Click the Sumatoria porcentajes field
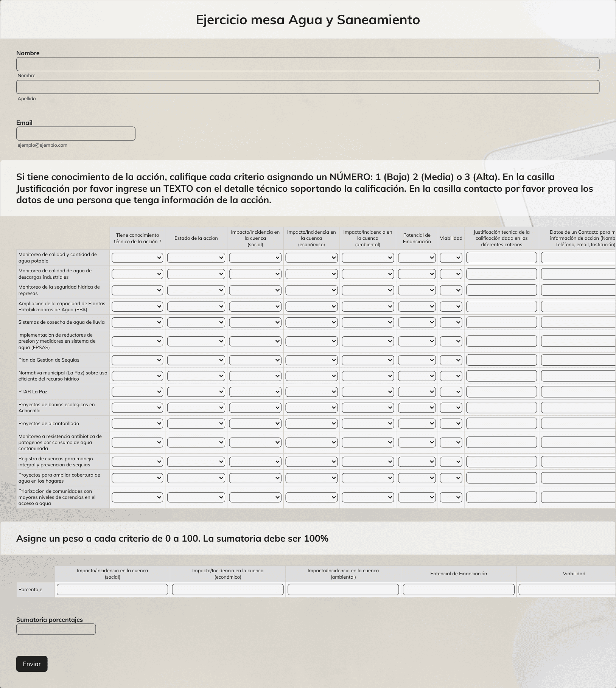This screenshot has height=688, width=616. click(56, 629)
